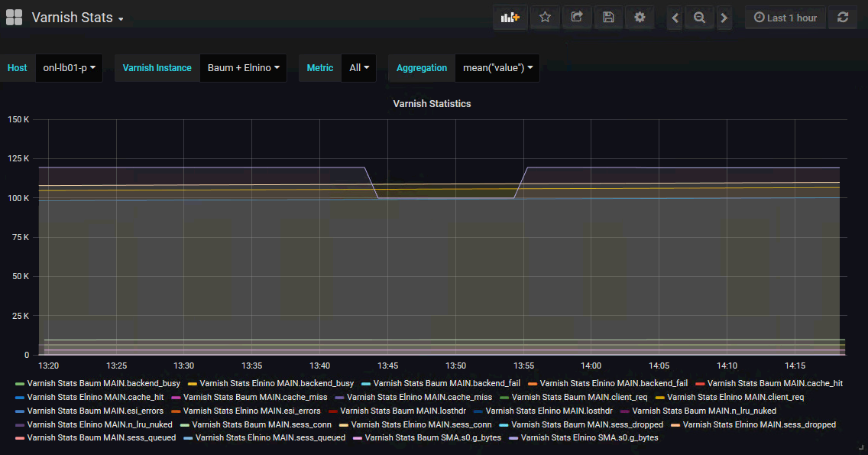This screenshot has width=868, height=455.
Task: Open the Baum + Elnino instance dropdown
Action: (x=243, y=67)
